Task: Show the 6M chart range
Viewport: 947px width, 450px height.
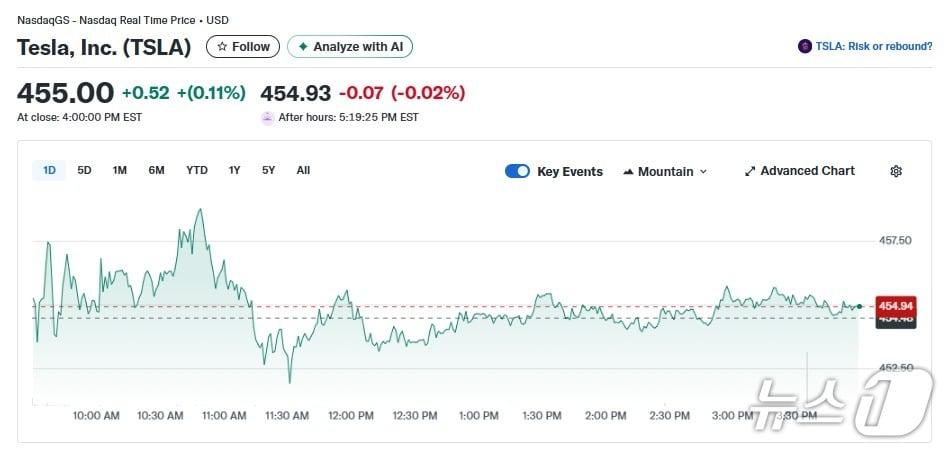Action: (x=156, y=170)
